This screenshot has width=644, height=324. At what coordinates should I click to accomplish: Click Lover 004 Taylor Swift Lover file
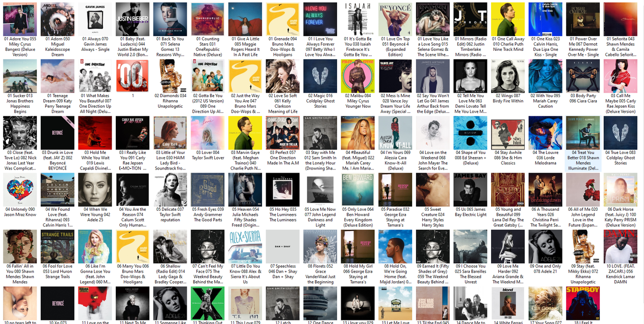click(x=208, y=139)
